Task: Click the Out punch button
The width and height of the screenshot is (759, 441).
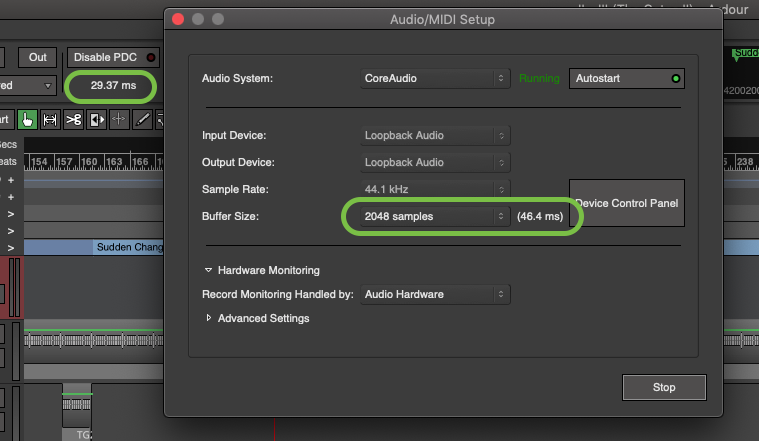Action: click(38, 57)
